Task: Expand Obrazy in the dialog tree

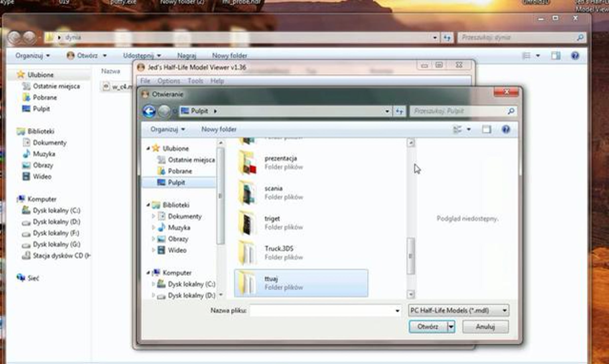Action: pos(153,239)
